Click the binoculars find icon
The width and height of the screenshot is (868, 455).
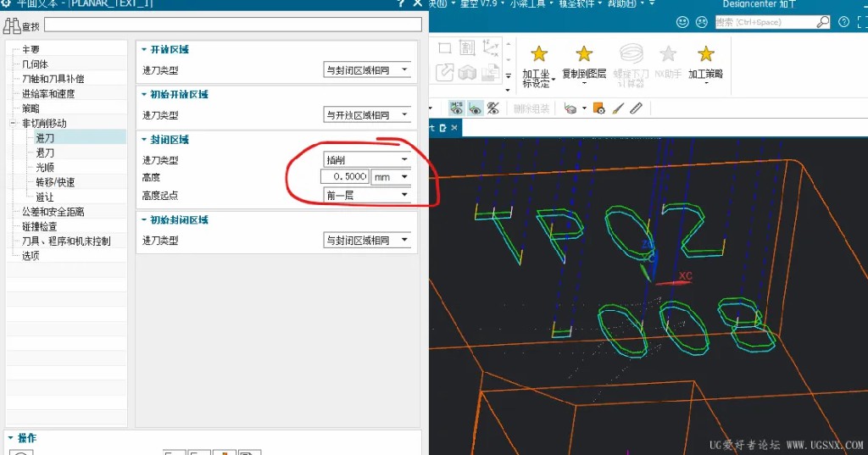12,25
